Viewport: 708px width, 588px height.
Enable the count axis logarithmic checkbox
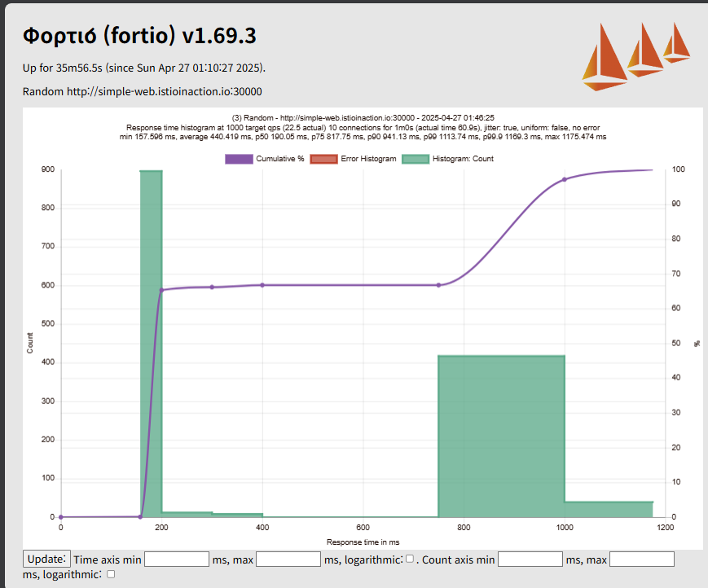click(x=111, y=574)
